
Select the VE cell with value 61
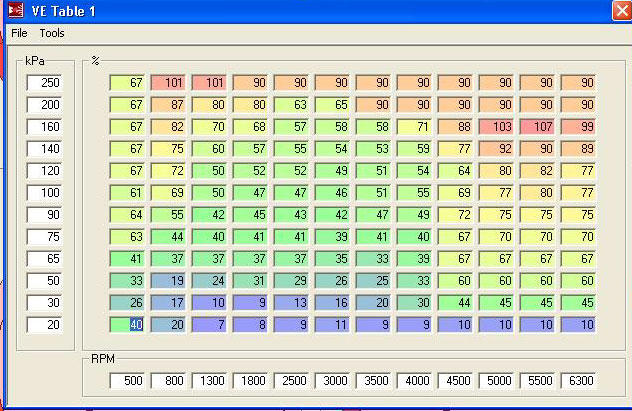[127, 193]
